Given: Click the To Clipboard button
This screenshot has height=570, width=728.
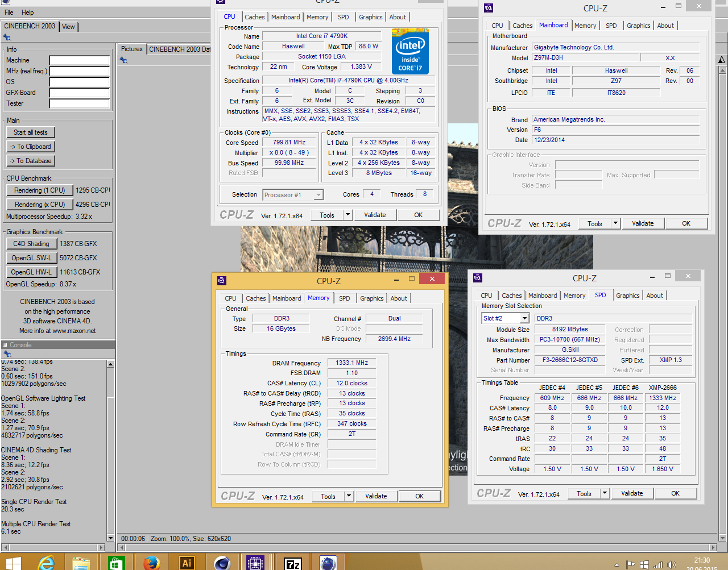Looking at the screenshot, I should pyautogui.click(x=31, y=147).
